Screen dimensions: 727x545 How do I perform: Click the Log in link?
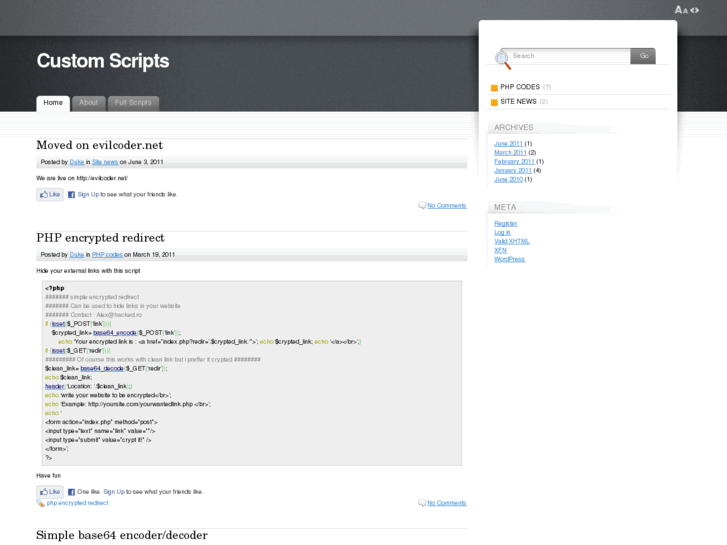[x=502, y=232]
